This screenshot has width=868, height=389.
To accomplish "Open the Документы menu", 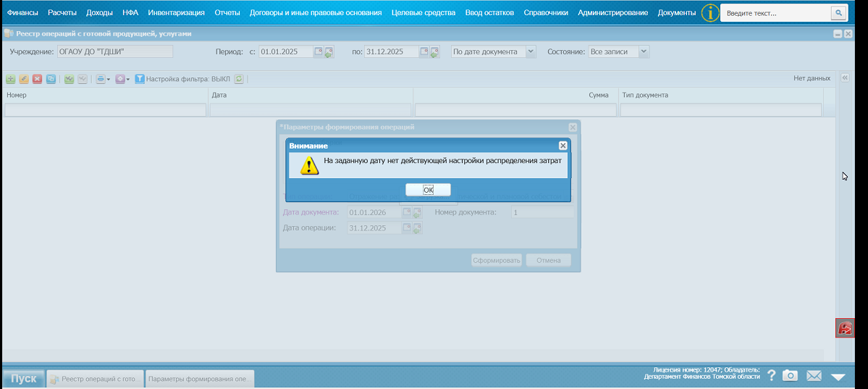I will point(676,12).
